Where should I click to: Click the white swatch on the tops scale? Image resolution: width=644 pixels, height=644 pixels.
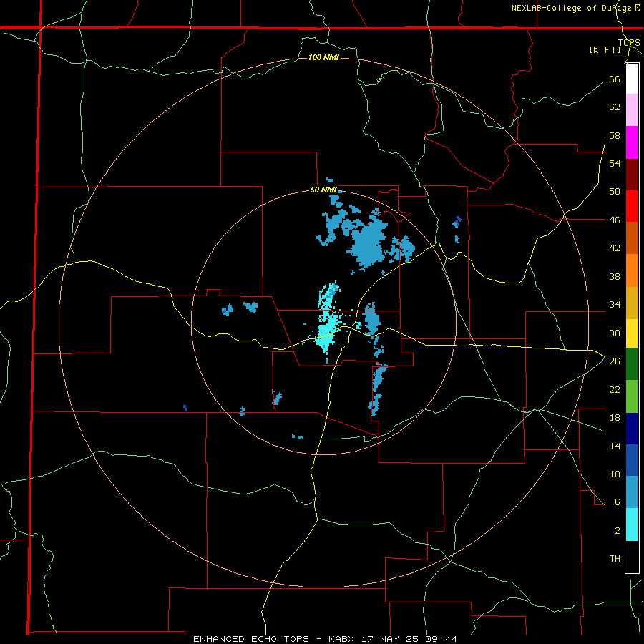632,79
